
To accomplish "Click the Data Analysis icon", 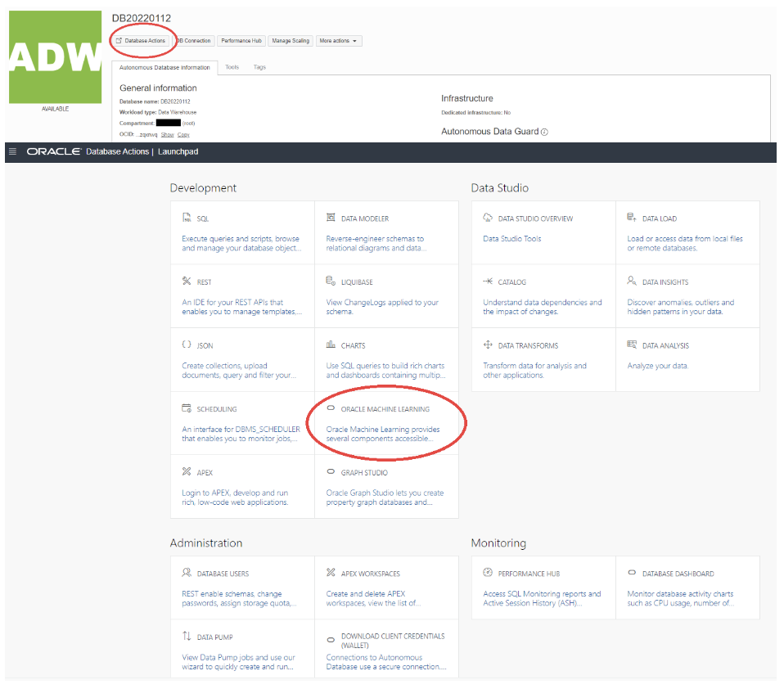I will [632, 344].
